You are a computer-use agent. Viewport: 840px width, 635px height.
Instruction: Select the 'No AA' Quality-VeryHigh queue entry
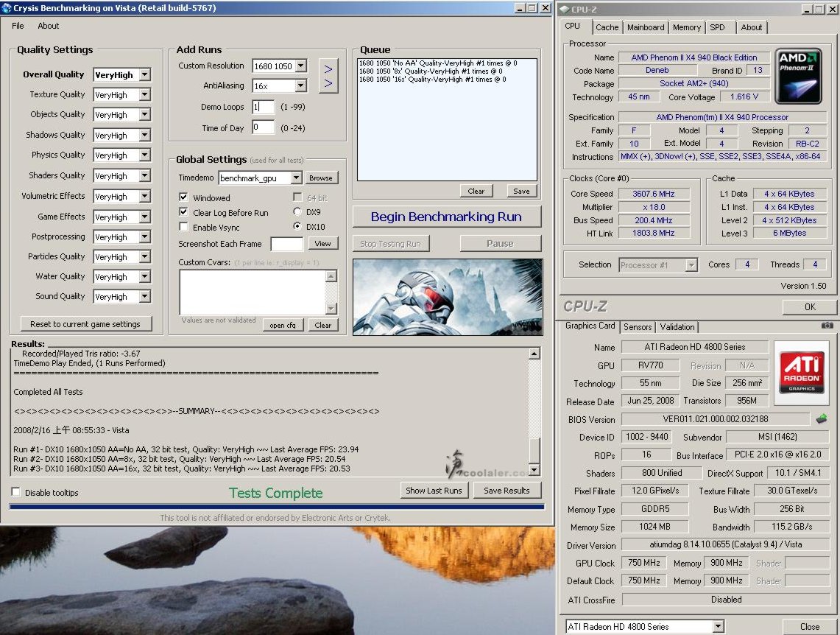click(x=438, y=63)
